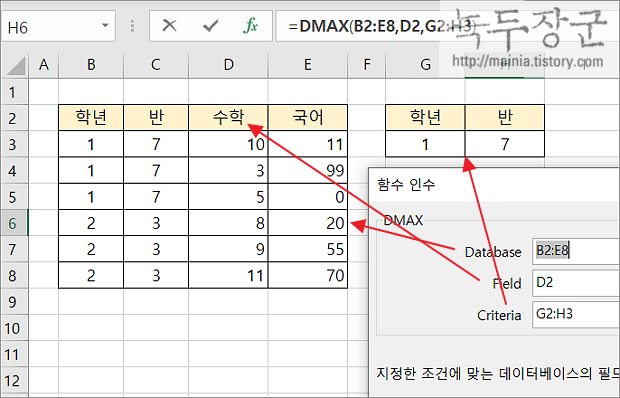The image size is (620, 398).
Task: Select row 5 header
Action: [x=14, y=197]
